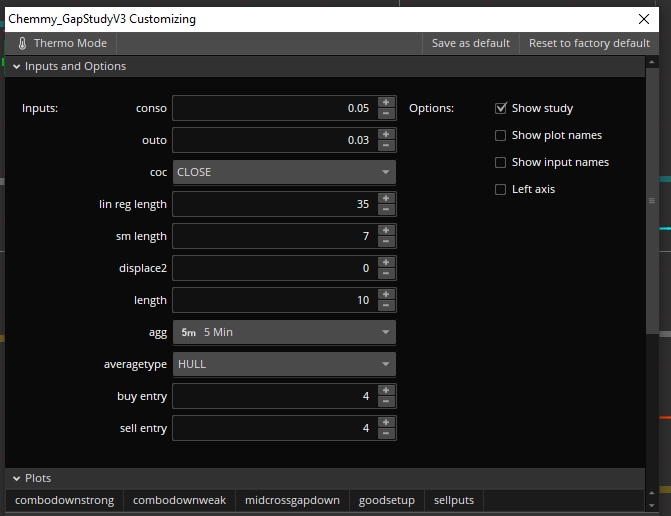Increase buy entry with plus stepper
The height and width of the screenshot is (516, 671).
[386, 391]
